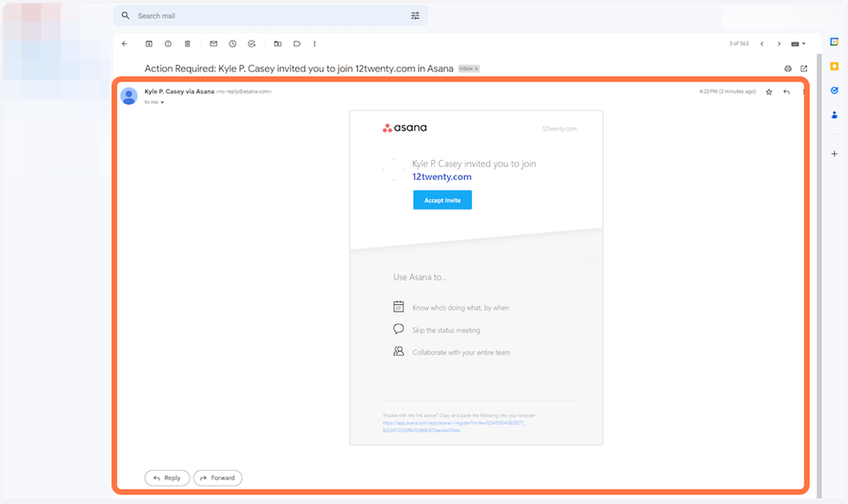Open the Labels tag icon

(x=296, y=43)
